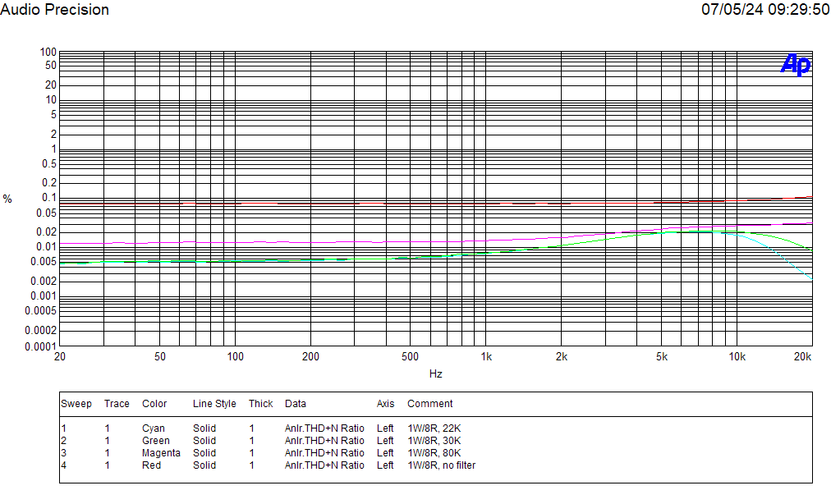Select the 'Data' column header

295,404
